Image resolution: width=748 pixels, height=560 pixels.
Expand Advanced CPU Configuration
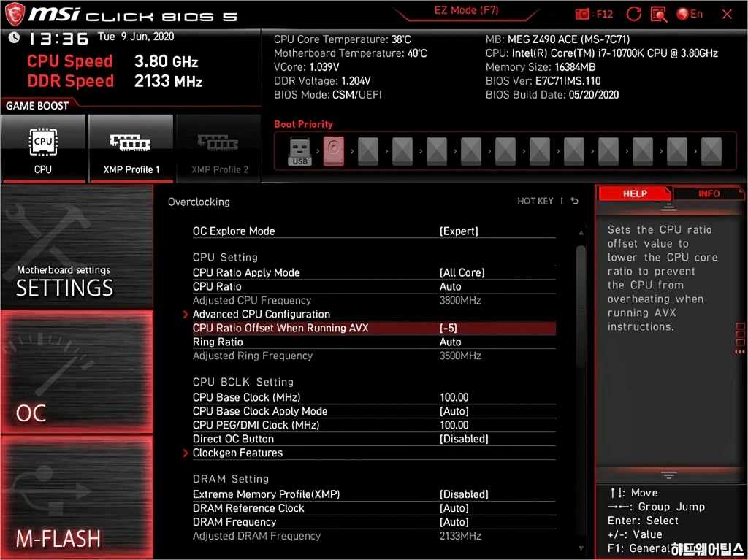(261, 315)
